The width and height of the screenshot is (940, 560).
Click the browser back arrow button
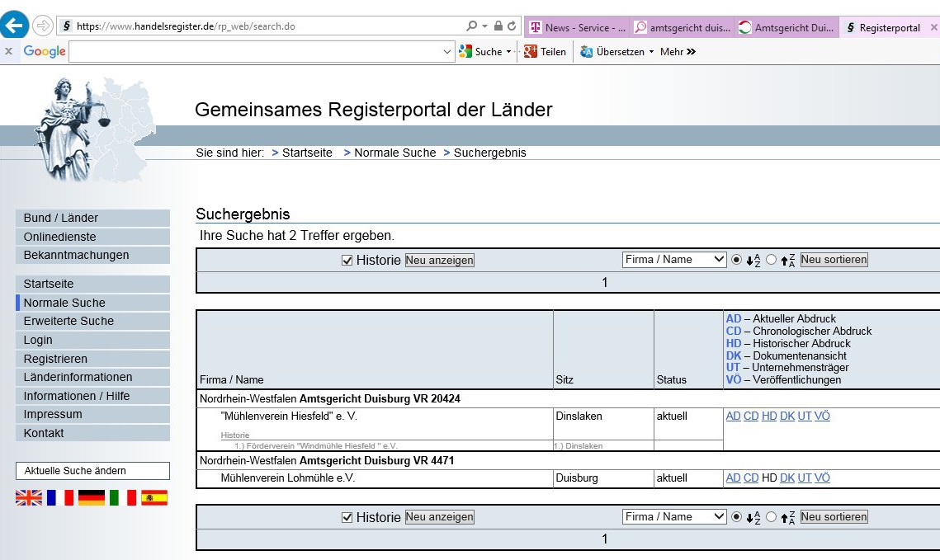pyautogui.click(x=15, y=26)
